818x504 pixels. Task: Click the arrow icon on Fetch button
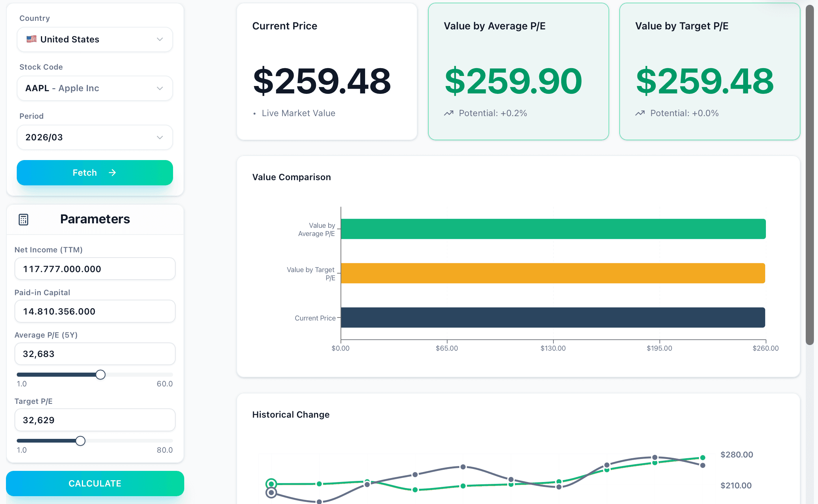pyautogui.click(x=112, y=173)
